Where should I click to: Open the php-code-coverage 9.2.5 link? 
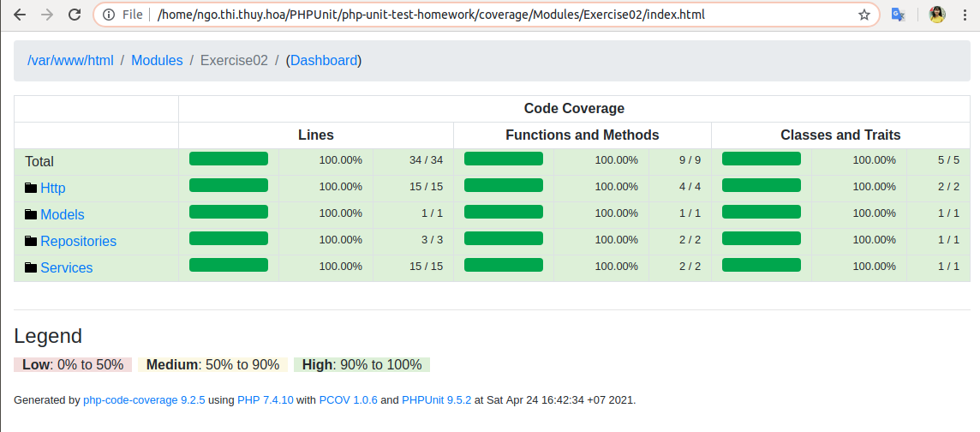[144, 400]
